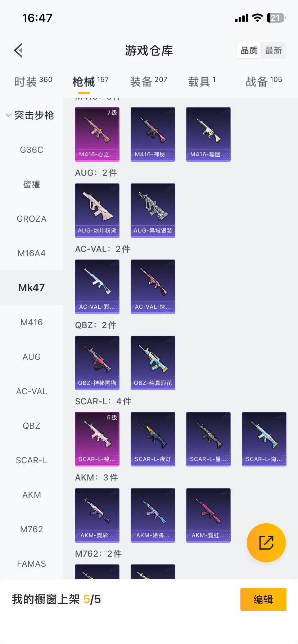Collapse the 突击步枪 category chevron
This screenshot has width=298, height=644.
8,115
